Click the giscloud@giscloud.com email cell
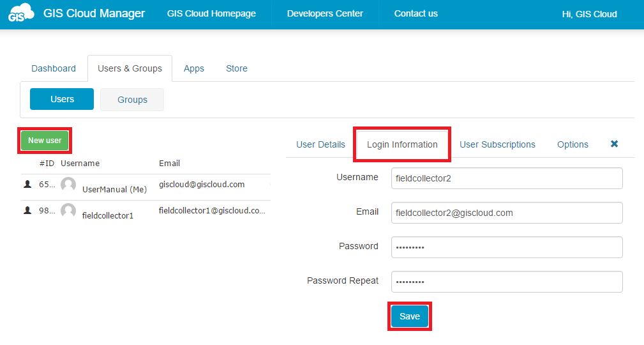 pyautogui.click(x=202, y=185)
